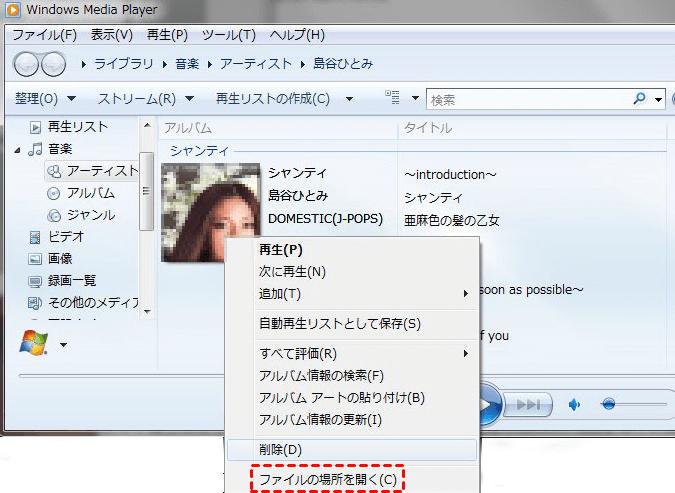675x493 pixels.
Task: Open the 整理(O) dropdown
Action: click(x=46, y=99)
